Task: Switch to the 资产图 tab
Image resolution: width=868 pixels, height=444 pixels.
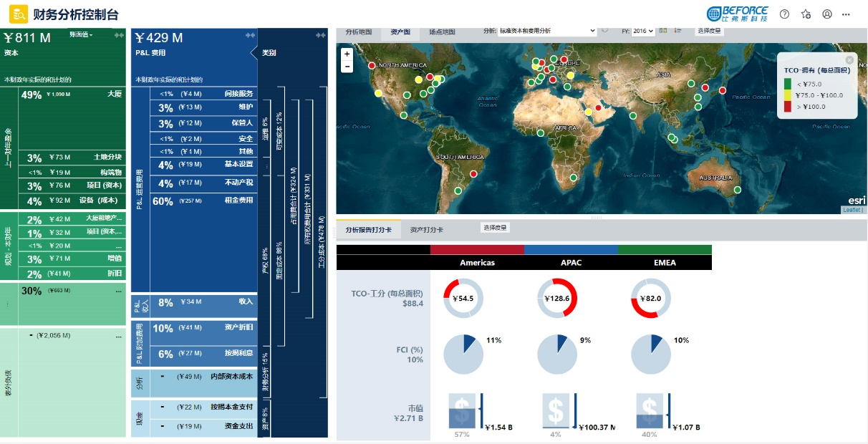Action: click(400, 32)
